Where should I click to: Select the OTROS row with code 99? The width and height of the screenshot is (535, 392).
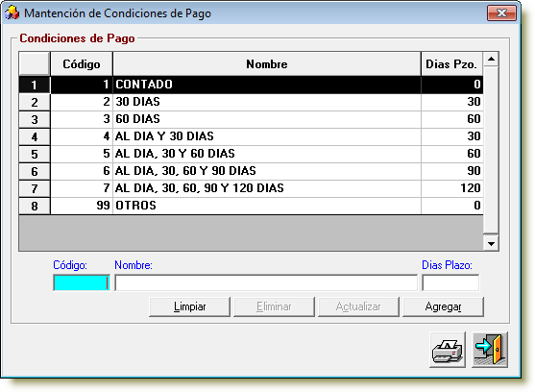coord(251,206)
